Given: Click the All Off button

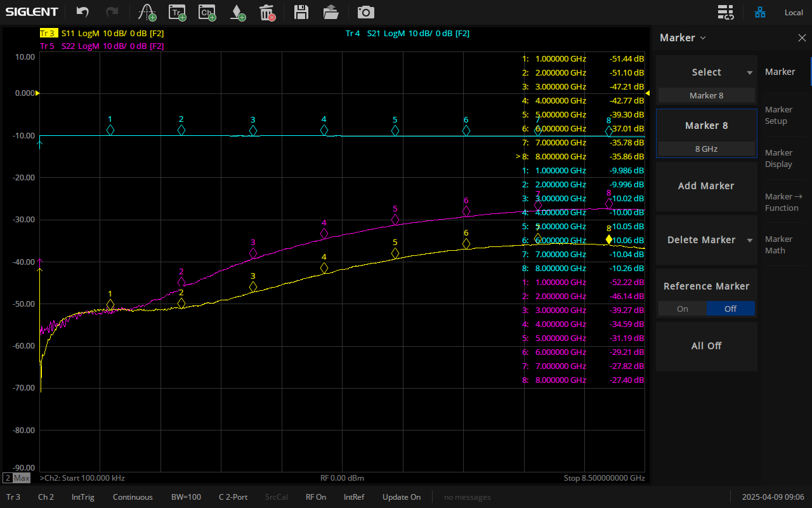Looking at the screenshot, I should [x=706, y=345].
